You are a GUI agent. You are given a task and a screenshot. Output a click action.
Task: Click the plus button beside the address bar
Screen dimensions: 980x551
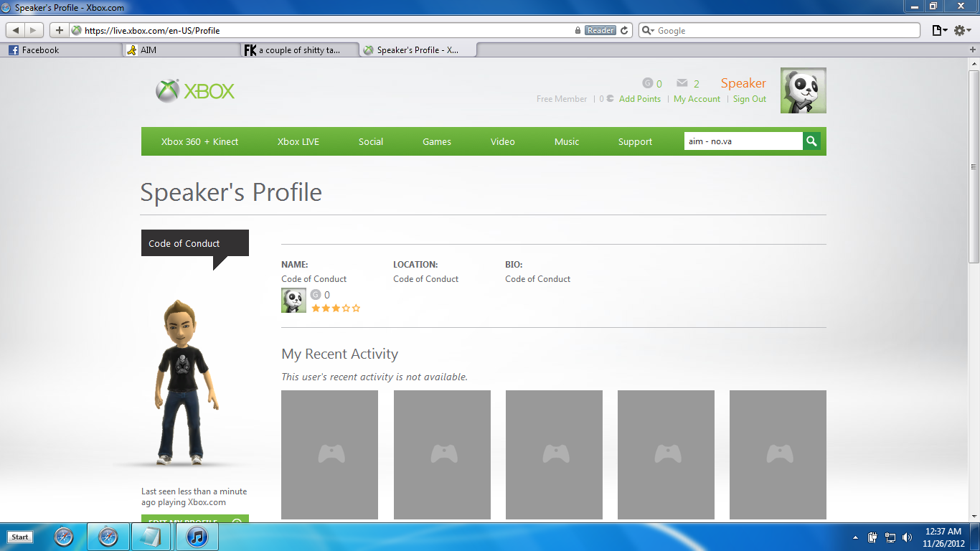60,30
